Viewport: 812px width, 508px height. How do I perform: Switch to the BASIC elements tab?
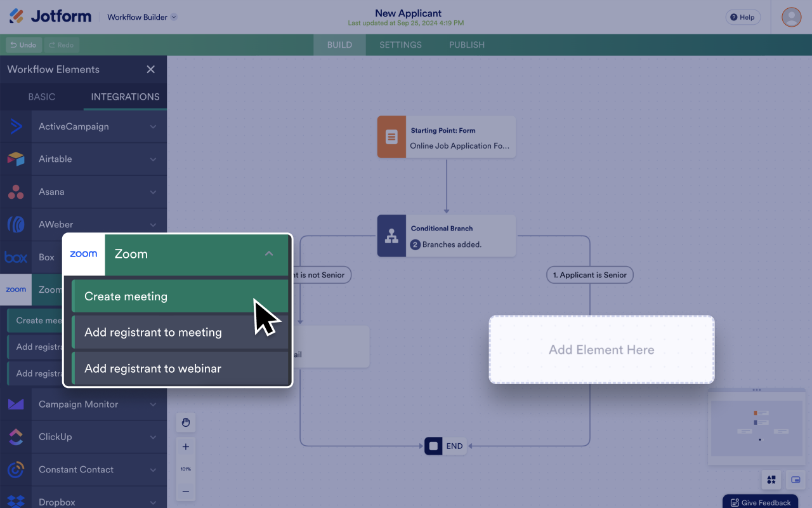coord(42,97)
